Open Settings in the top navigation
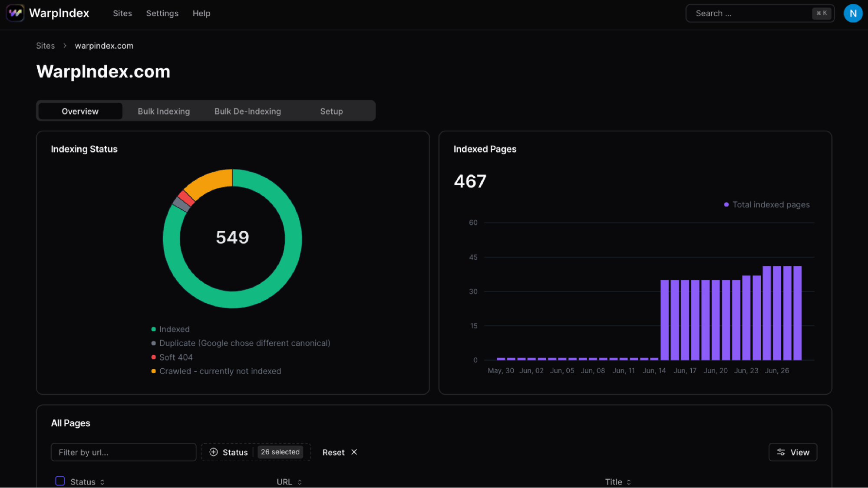This screenshot has width=868, height=488. click(x=162, y=13)
